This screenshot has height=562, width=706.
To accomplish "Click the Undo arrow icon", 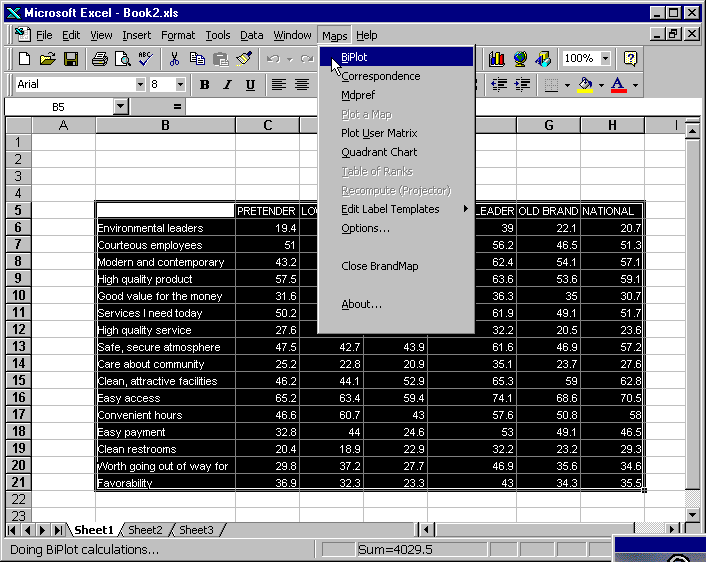I will pos(273,59).
